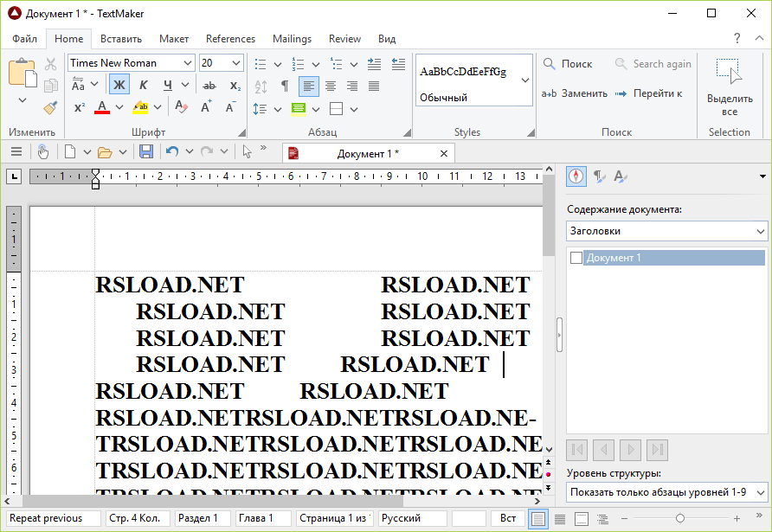772x532 pixels.
Task: Click the tab stop type selector in ruler
Action: point(14,176)
